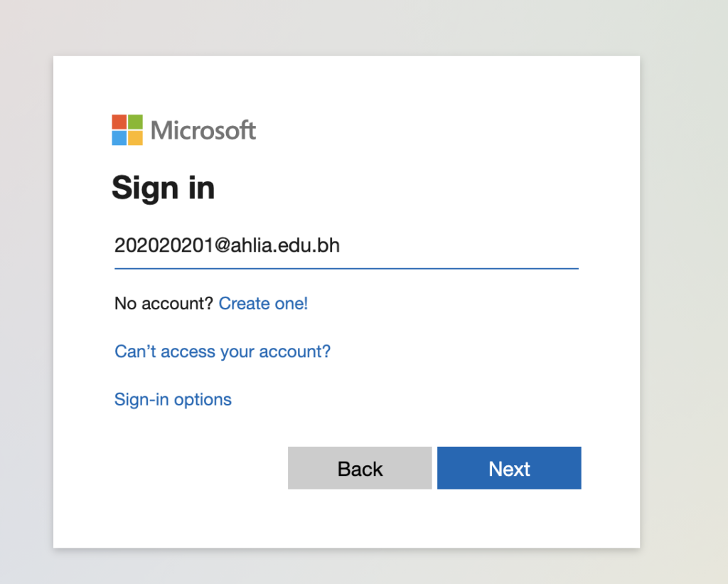The width and height of the screenshot is (728, 584).
Task: Open Sign-in options
Action: click(173, 399)
